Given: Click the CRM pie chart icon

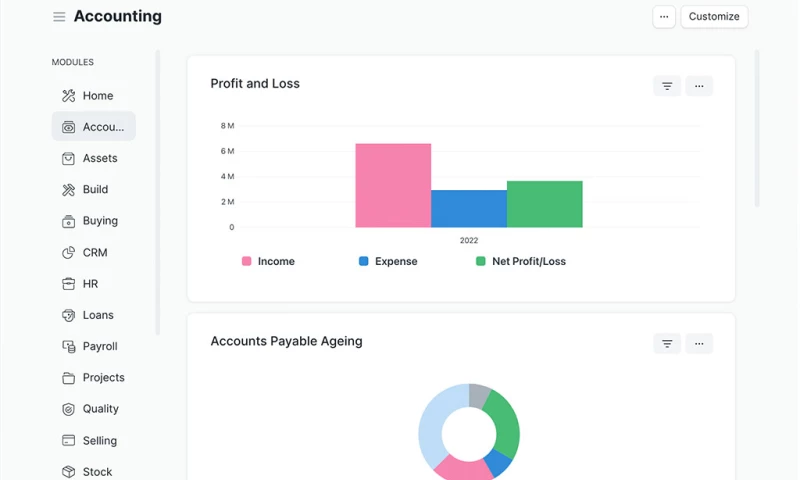Looking at the screenshot, I should 68,253.
